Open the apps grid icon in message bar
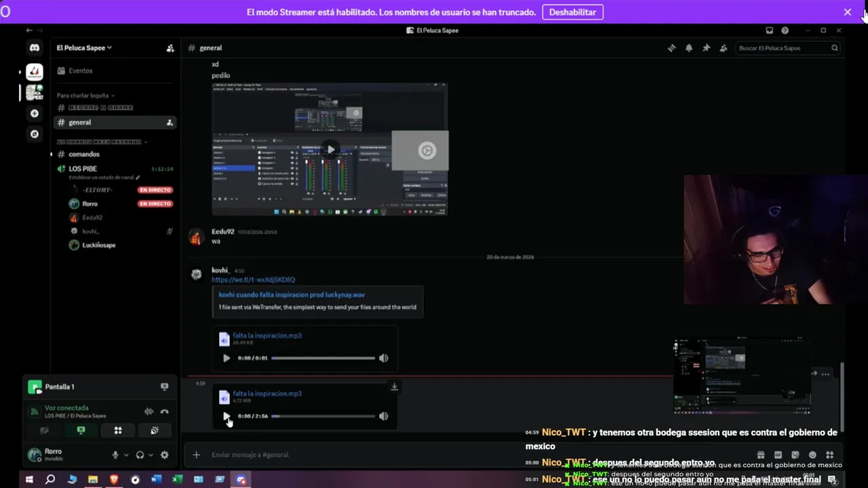 click(x=829, y=455)
